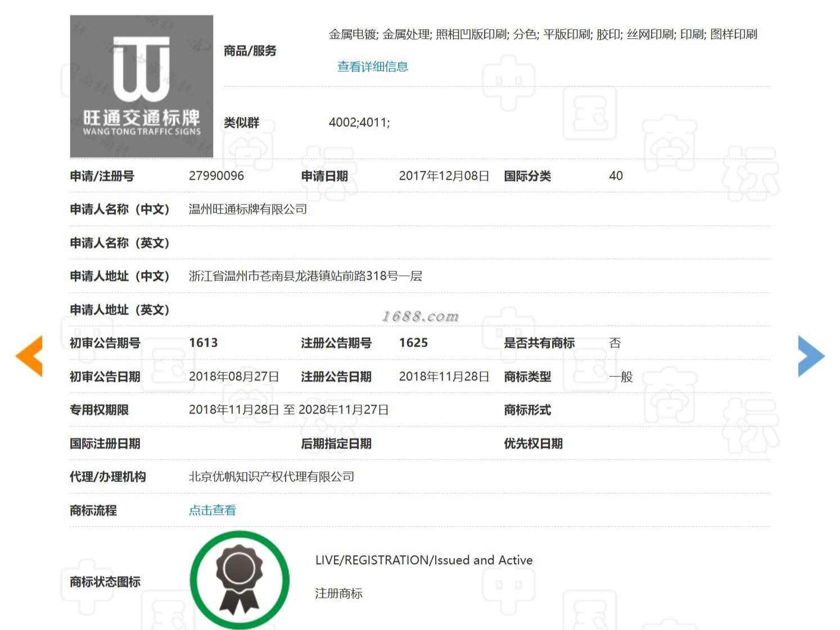Click the 申请人名称（中文） label

[x=120, y=210]
